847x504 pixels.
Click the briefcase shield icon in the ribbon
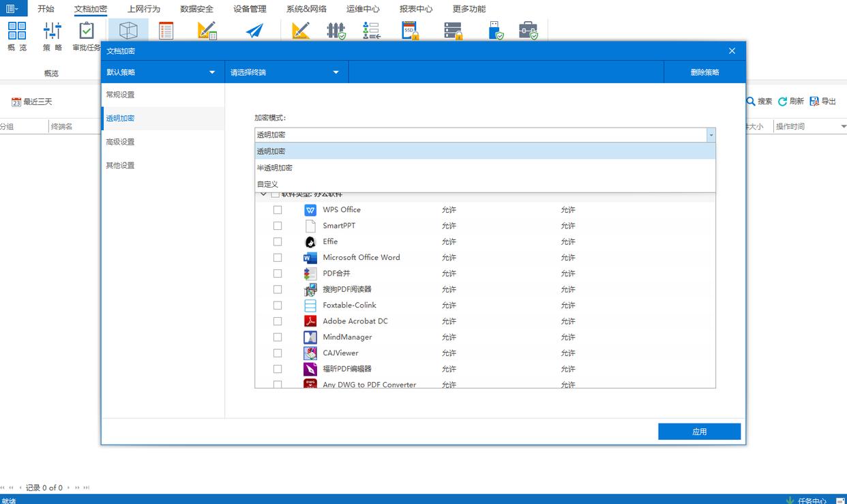[x=528, y=31]
